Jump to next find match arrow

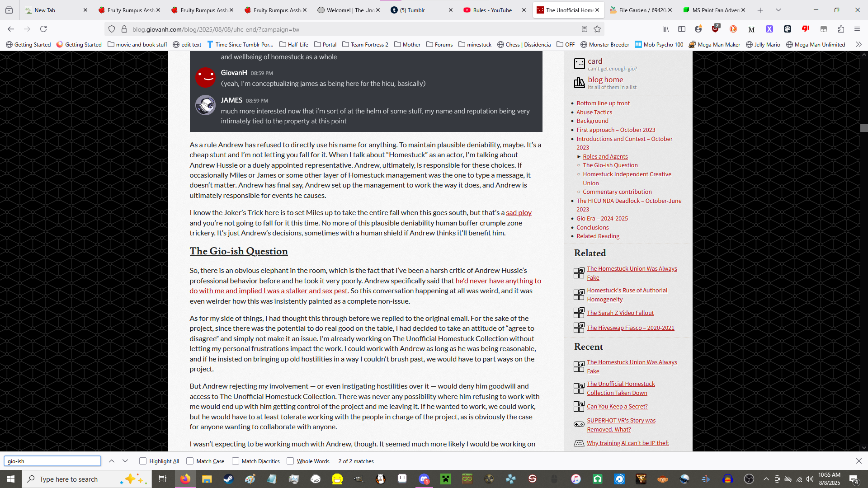point(125,461)
